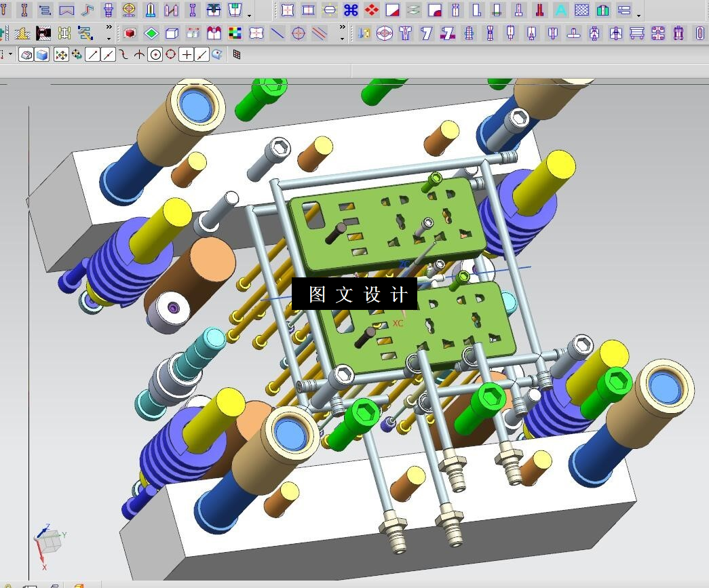Click the red-white diagonal split square icon
709x588 pixels.
[x=392, y=10]
